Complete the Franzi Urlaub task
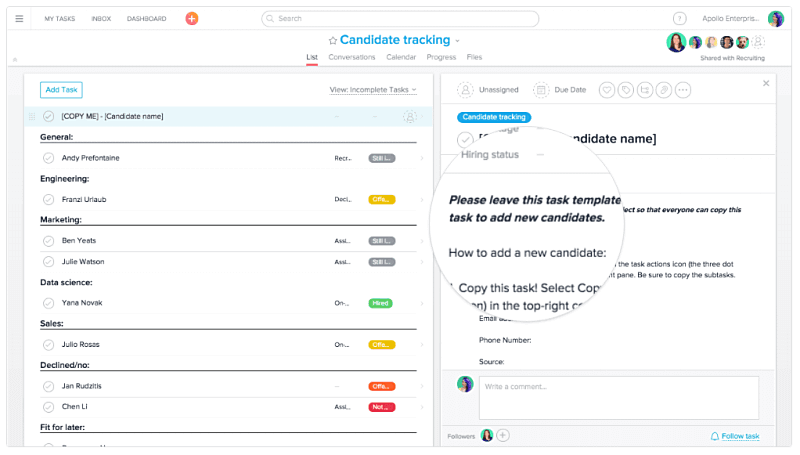 point(48,200)
